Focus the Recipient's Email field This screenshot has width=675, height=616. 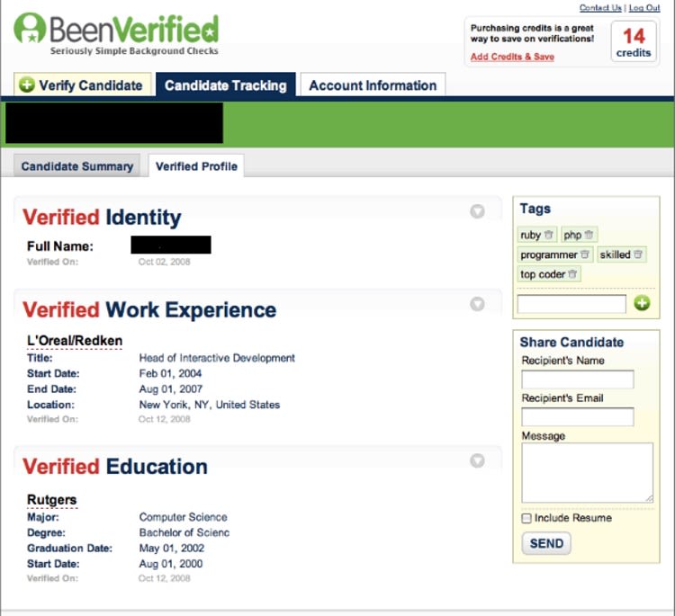point(577,416)
